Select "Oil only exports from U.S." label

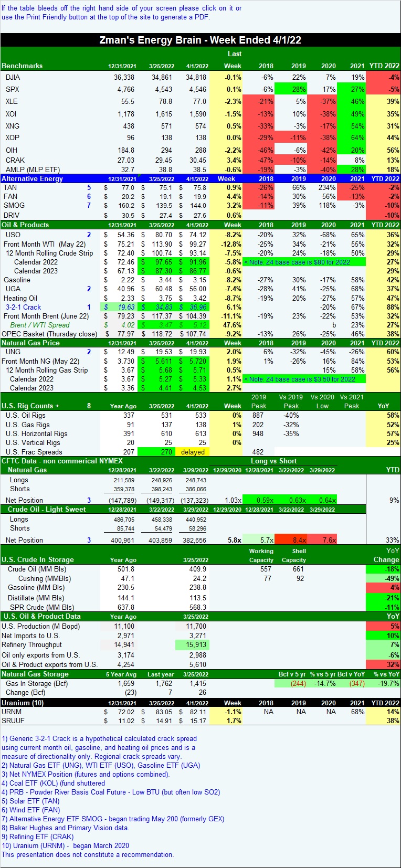40,655
